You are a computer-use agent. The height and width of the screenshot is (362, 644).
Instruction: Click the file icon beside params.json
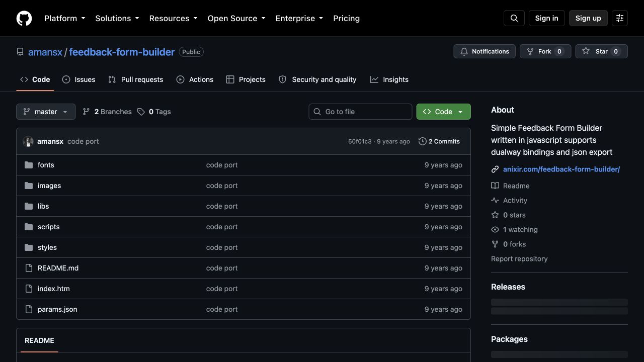[x=29, y=309]
